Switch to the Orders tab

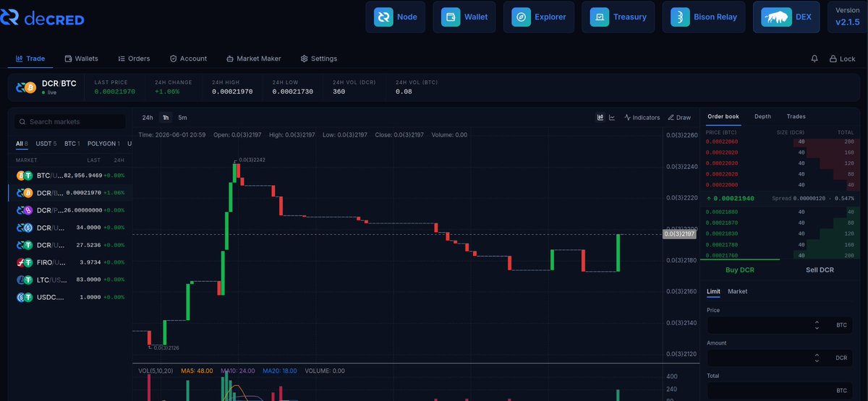(134, 59)
